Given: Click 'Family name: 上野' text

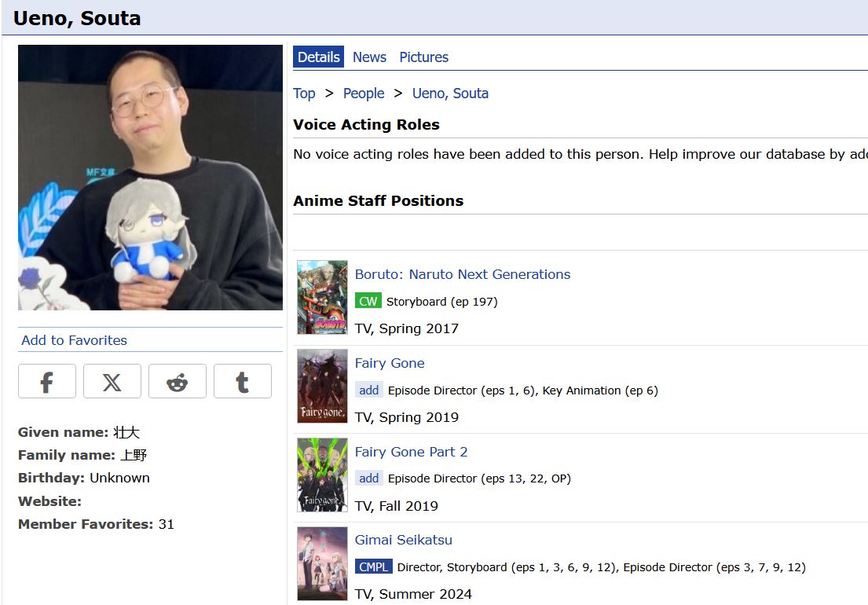Looking at the screenshot, I should (x=82, y=455).
